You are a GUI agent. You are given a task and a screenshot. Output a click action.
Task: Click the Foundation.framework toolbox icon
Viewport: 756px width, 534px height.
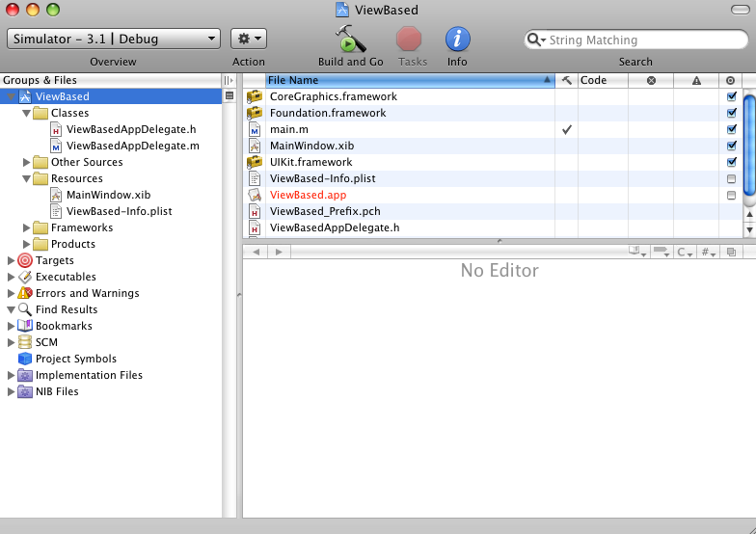click(x=255, y=113)
